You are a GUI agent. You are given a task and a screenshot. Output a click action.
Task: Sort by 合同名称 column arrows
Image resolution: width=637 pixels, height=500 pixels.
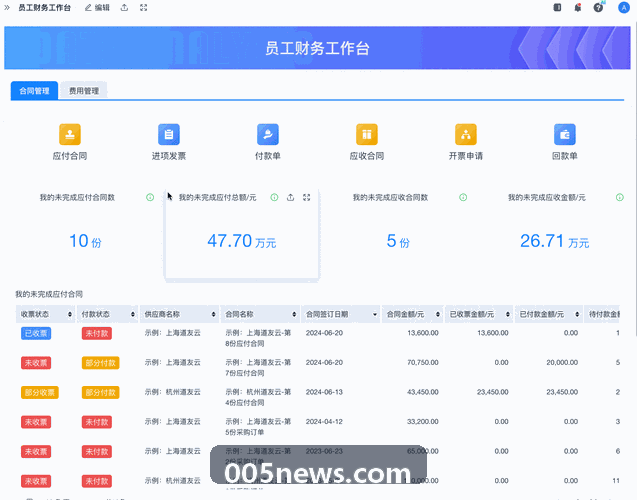point(294,314)
